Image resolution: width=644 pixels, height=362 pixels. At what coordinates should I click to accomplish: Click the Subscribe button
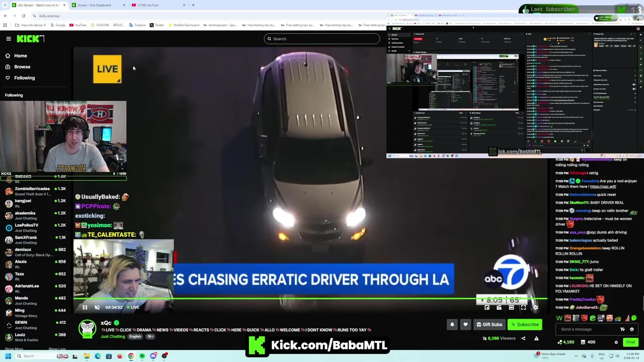[x=525, y=325]
